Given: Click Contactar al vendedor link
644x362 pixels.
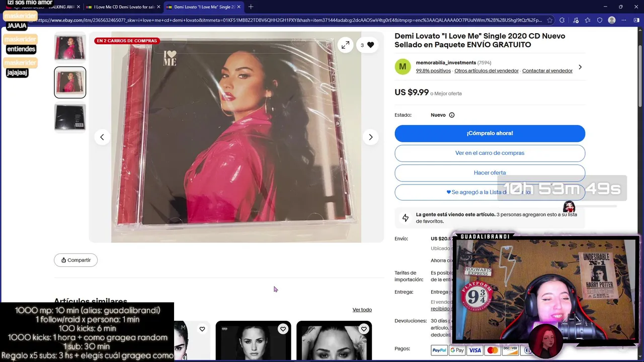Looking at the screenshot, I should tap(547, 71).
